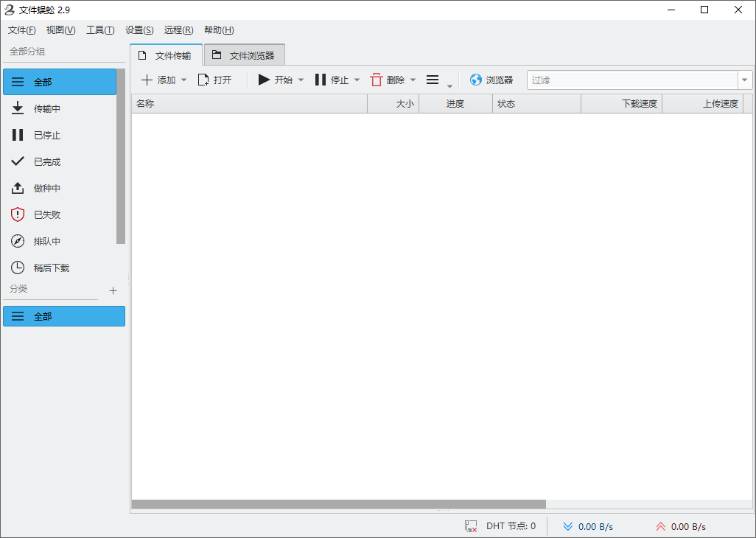Select 全部 under 分类 section
Viewport: 756px width, 538px height.
tap(64, 316)
